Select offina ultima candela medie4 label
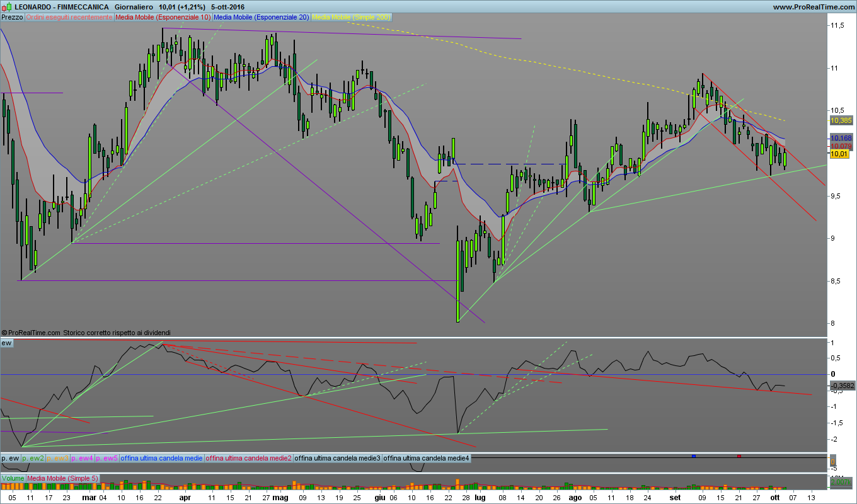This screenshot has height=504, width=857. (427, 458)
